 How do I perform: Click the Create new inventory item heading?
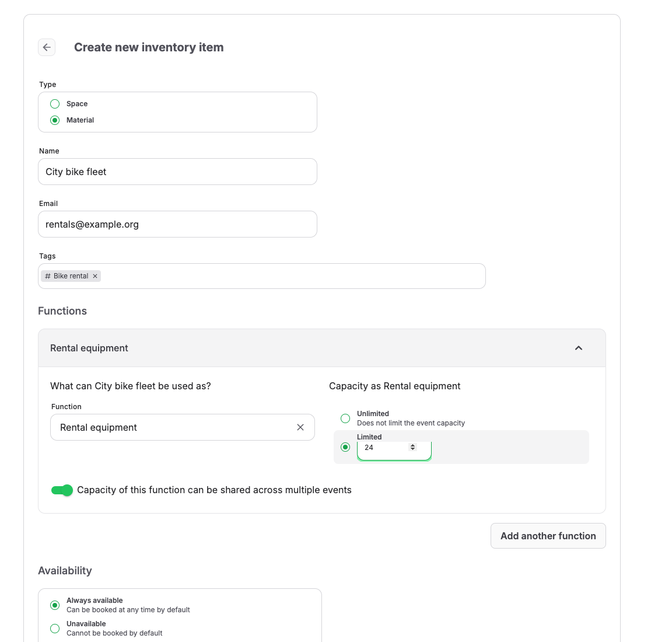[149, 47]
